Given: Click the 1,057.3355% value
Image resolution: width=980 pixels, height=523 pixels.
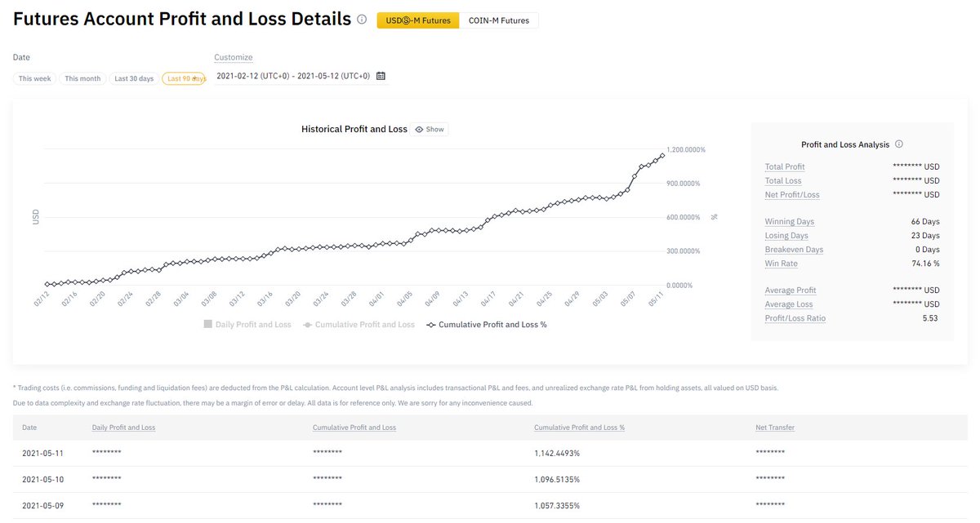Looking at the screenshot, I should [557, 505].
